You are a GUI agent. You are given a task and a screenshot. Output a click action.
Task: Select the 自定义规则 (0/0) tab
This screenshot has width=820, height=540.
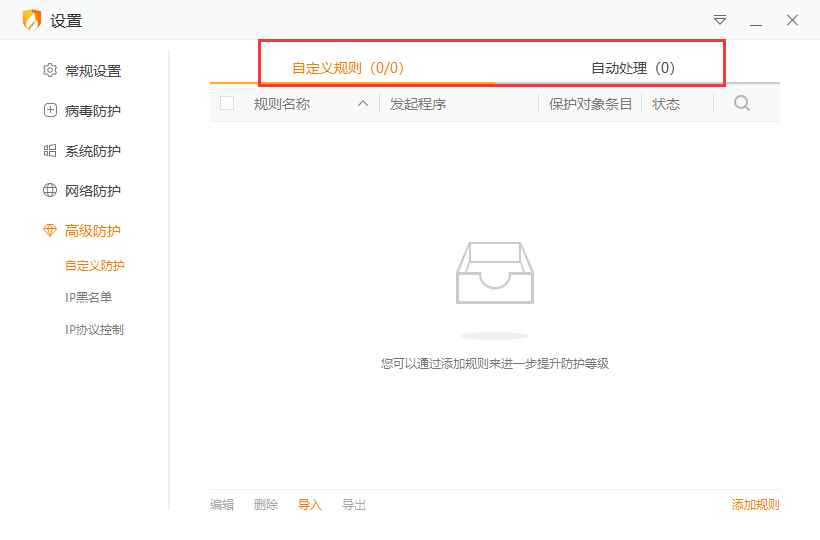click(x=348, y=68)
